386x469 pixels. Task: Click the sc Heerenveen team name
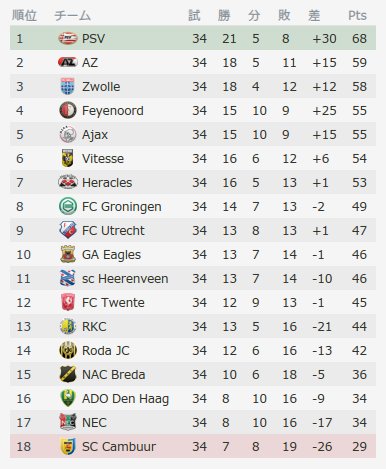click(x=125, y=279)
